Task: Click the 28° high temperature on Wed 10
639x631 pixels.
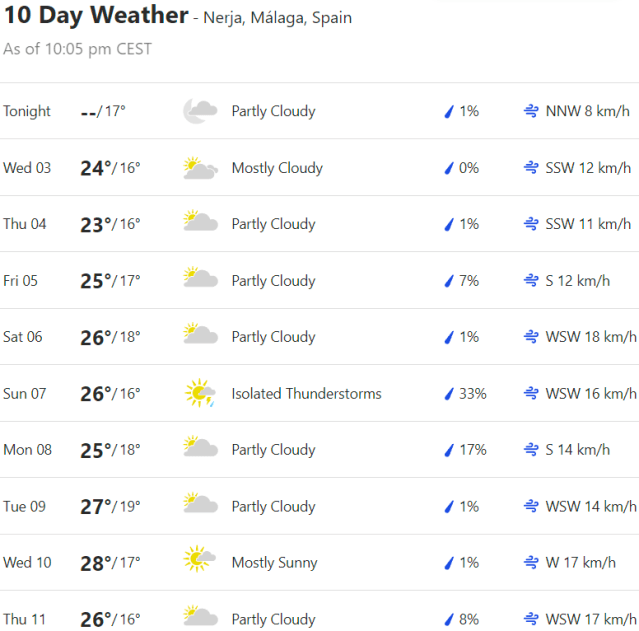Action: click(95, 563)
